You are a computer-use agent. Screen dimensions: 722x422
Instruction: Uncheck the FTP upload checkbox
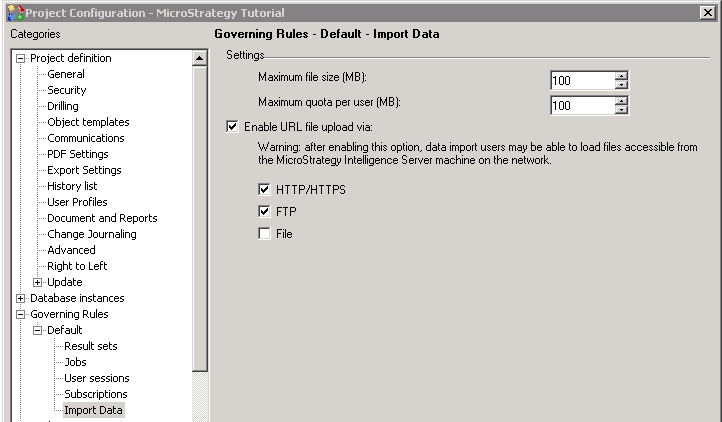pos(265,211)
